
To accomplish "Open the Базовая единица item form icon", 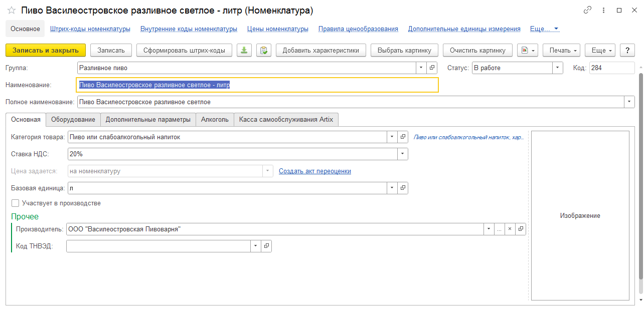I will point(402,188).
